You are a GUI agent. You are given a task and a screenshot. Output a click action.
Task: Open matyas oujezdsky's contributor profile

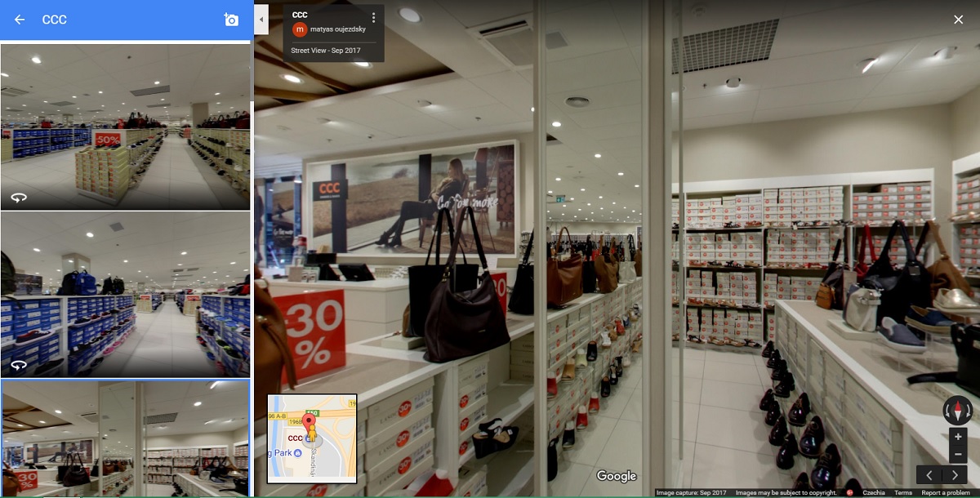tap(338, 29)
